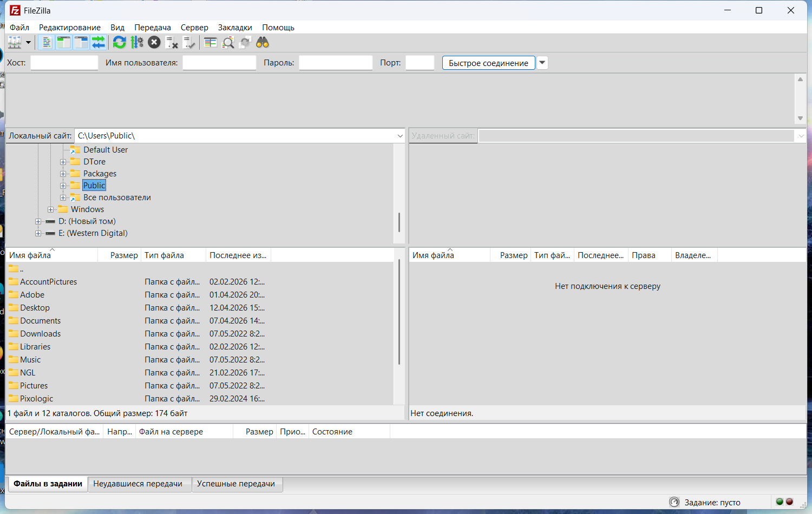Toggle processing of the transfer queue
Viewport: 812px width, 514px height.
click(137, 42)
